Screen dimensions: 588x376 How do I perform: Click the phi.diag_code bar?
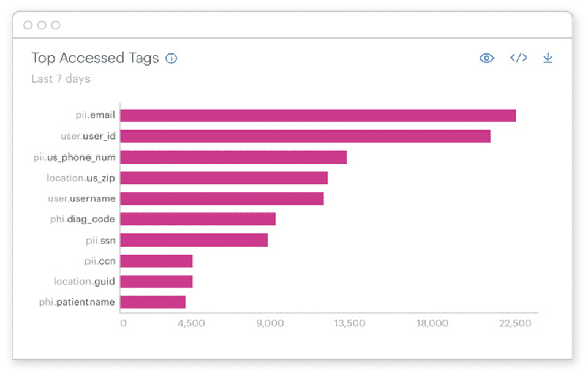[198, 219]
